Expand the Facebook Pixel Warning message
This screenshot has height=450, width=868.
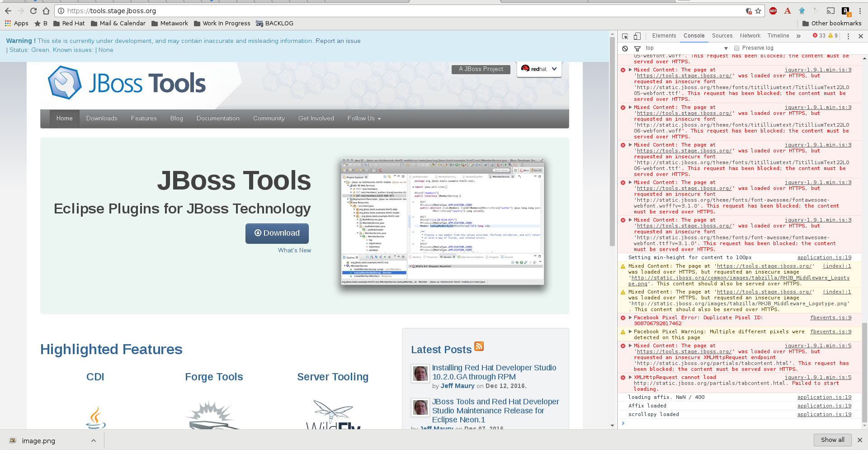point(630,332)
